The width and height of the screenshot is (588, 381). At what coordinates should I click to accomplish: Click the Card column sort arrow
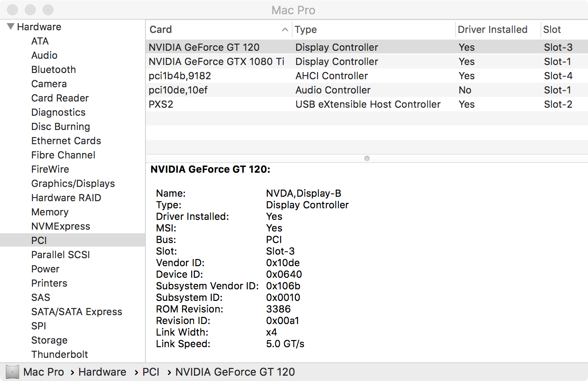coord(285,30)
